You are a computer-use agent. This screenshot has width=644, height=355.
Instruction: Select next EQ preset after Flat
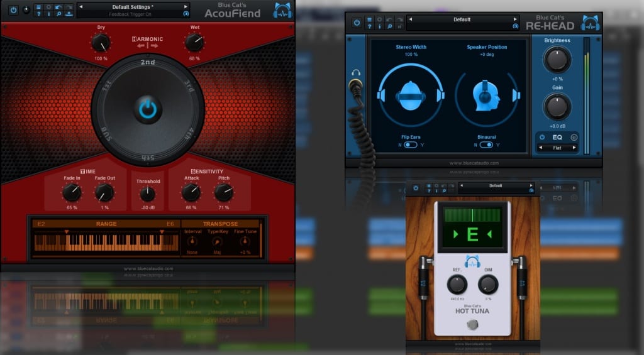click(573, 148)
